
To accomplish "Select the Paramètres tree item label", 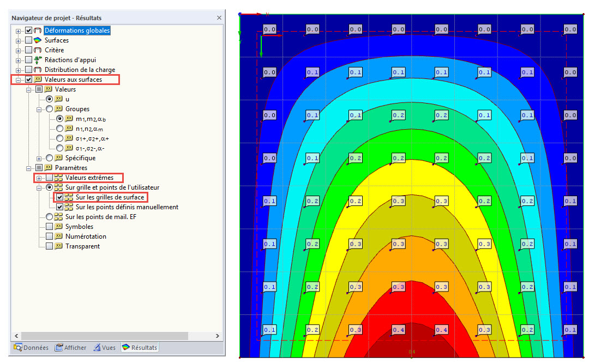I will pyautogui.click(x=71, y=168).
